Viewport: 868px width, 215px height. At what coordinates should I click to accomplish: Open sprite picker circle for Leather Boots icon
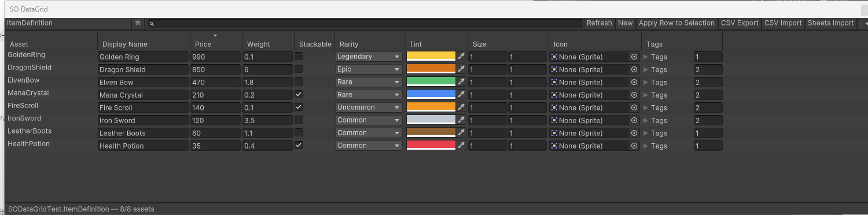pos(634,133)
